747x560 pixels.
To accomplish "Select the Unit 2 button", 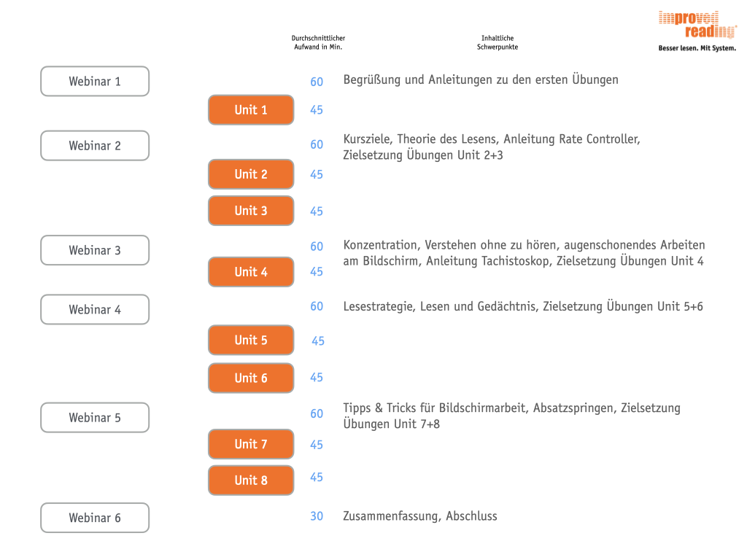I will [251, 174].
